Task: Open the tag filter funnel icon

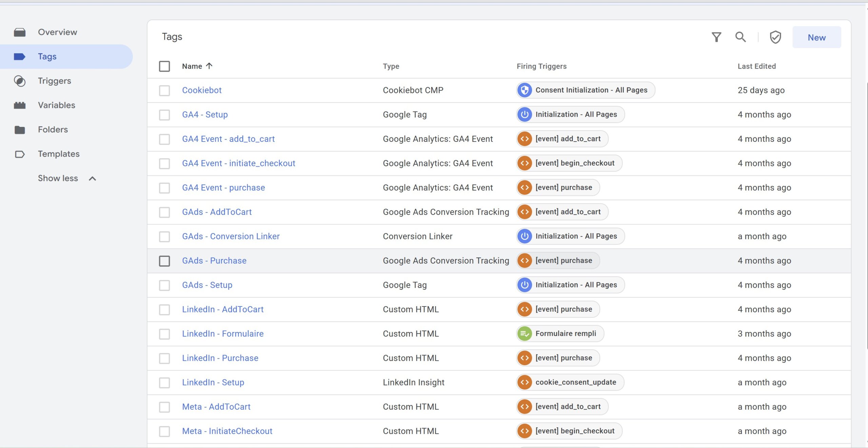Action: click(x=716, y=37)
